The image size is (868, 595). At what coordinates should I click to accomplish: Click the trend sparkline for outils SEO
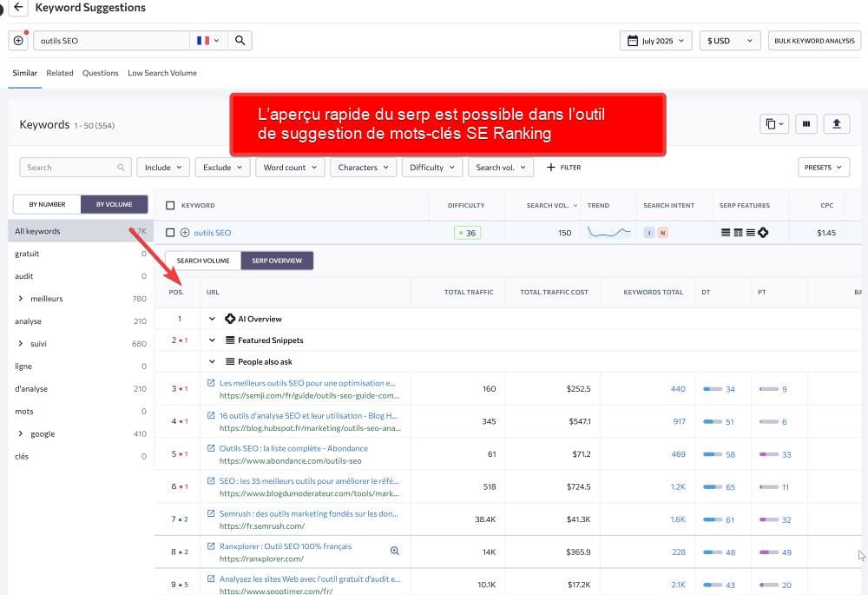point(609,232)
